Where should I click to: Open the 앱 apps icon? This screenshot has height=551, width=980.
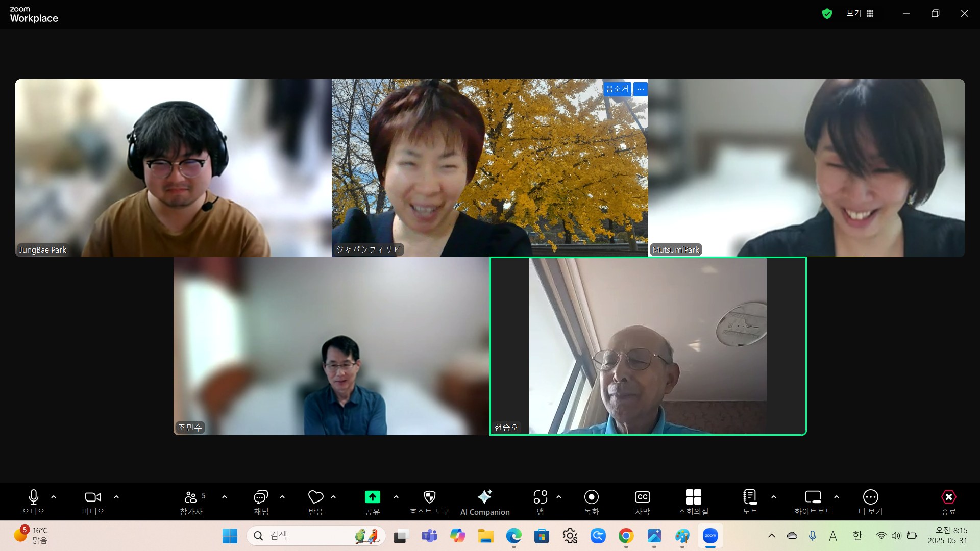540,502
